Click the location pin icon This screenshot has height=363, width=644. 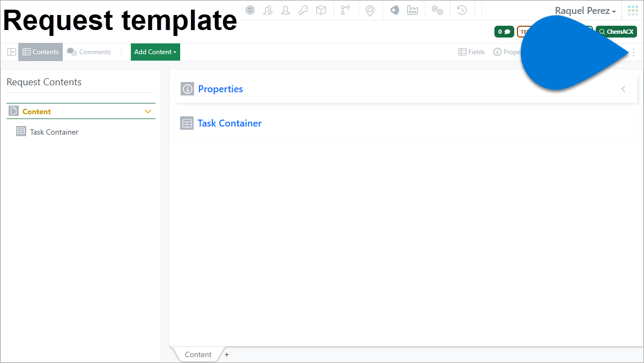pos(370,11)
